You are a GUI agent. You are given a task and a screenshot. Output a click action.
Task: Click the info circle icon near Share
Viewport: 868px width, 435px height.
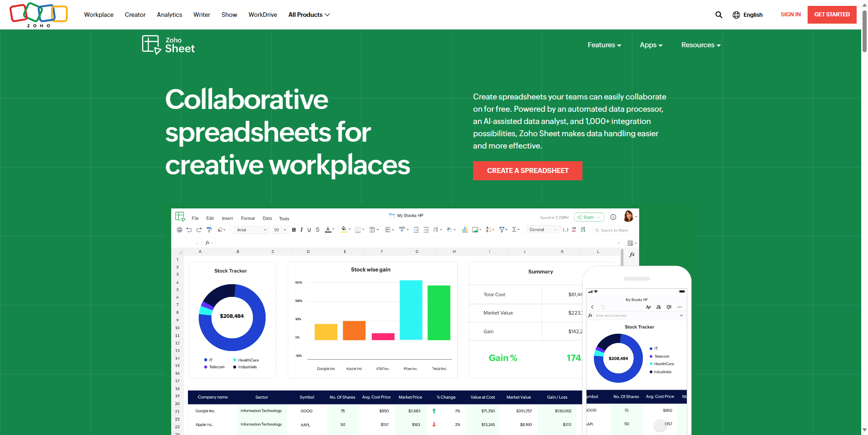(613, 217)
